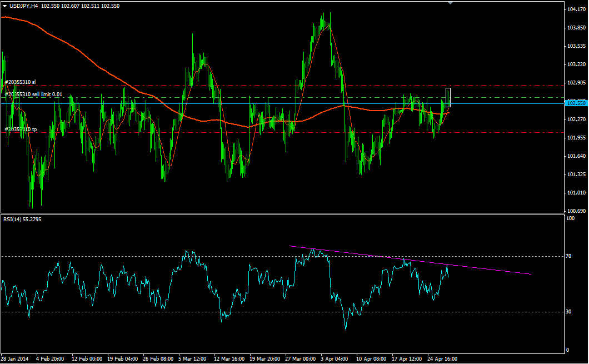
Task: Click the highlighted current price tag 102.550
Action: tap(576, 103)
